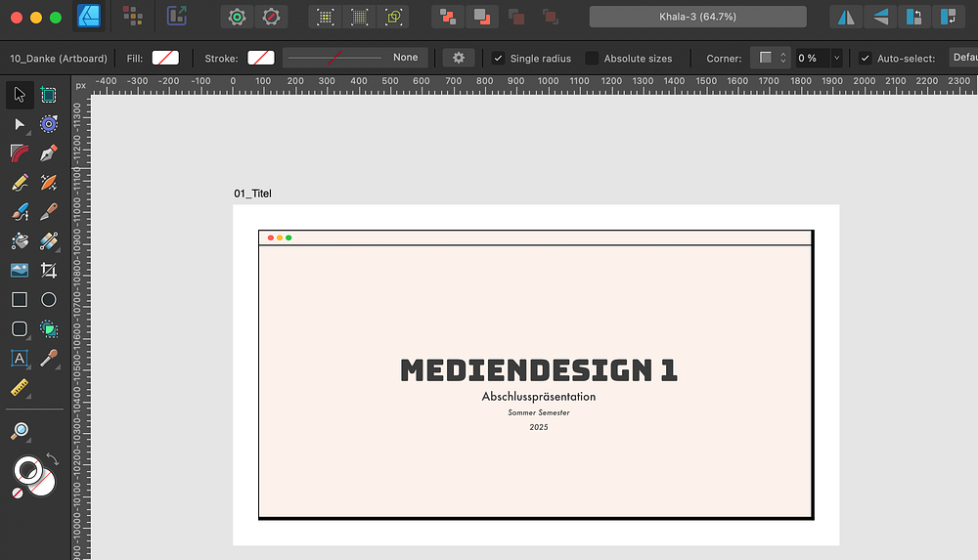Click the corner 0 % value field
Image resolution: width=978 pixels, height=560 pixels.
point(813,58)
